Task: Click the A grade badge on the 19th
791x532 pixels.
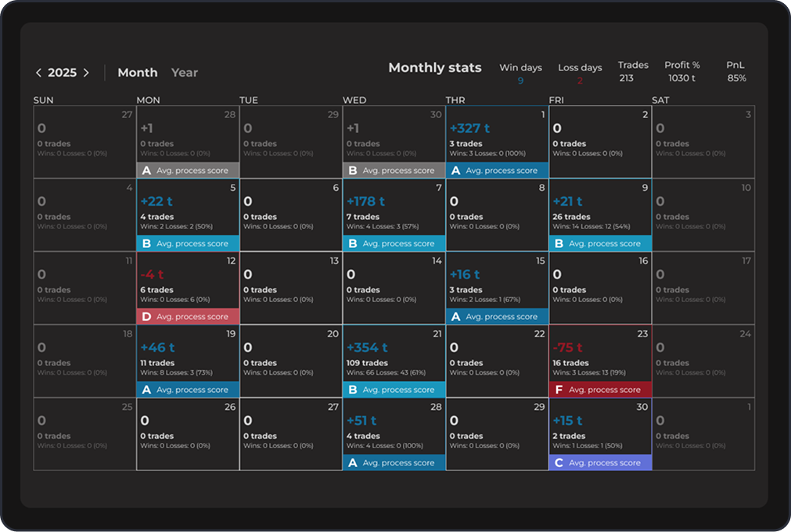Action: pos(146,390)
